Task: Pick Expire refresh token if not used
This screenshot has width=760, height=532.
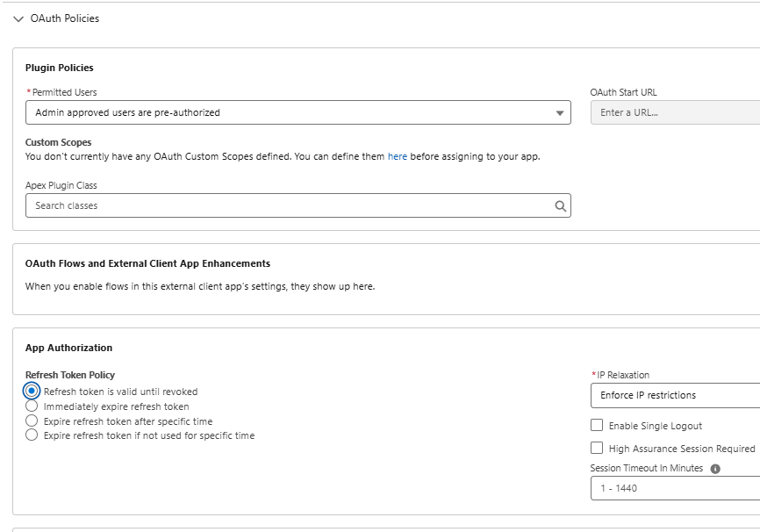Action: [x=32, y=435]
